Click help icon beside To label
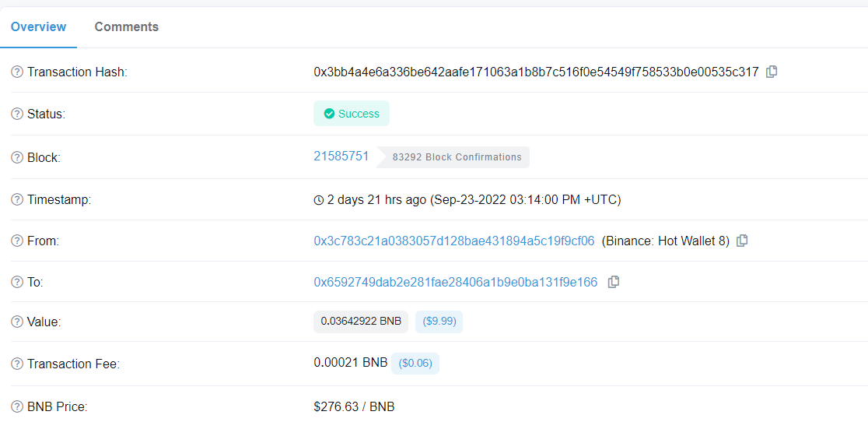The height and width of the screenshot is (422, 868). pos(17,283)
